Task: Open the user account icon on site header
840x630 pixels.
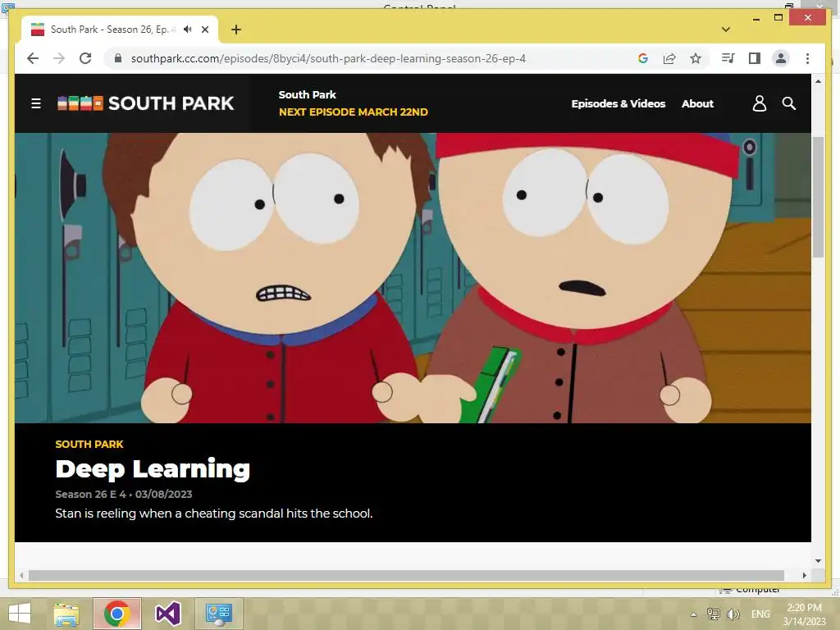Action: pyautogui.click(x=759, y=103)
